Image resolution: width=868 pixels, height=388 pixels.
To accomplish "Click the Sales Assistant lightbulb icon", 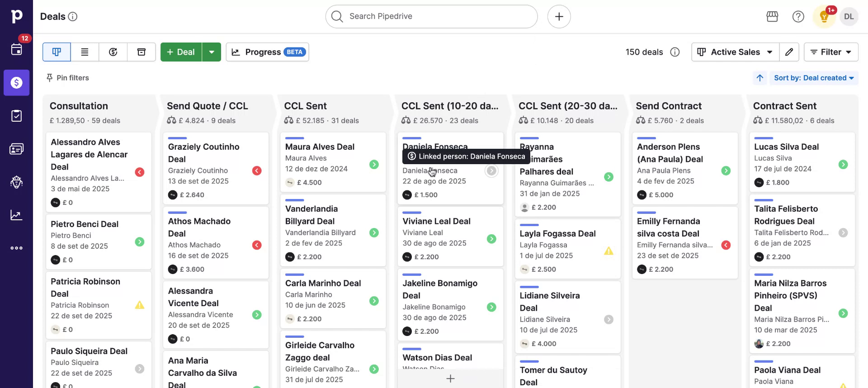I will click(x=824, y=17).
